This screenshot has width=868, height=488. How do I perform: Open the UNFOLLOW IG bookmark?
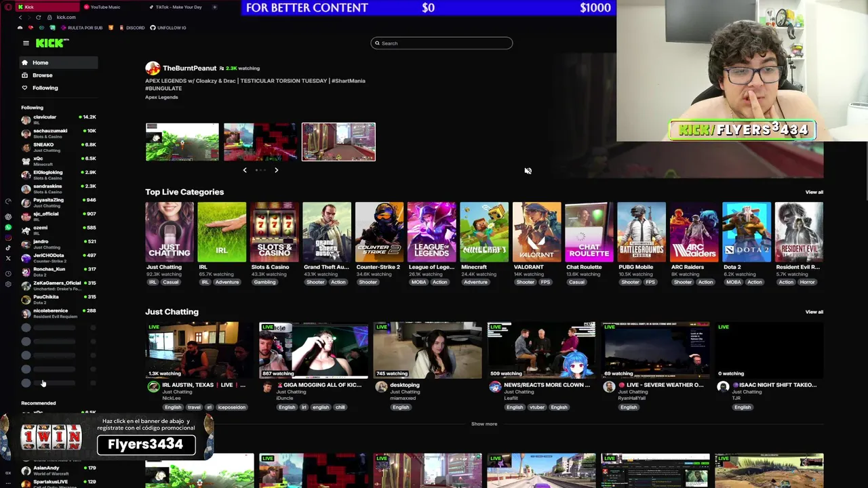(168, 28)
